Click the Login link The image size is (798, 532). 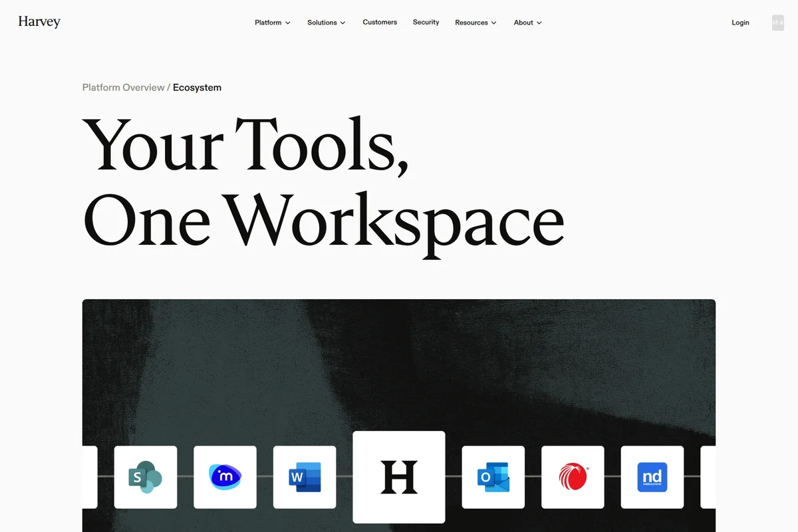point(740,23)
